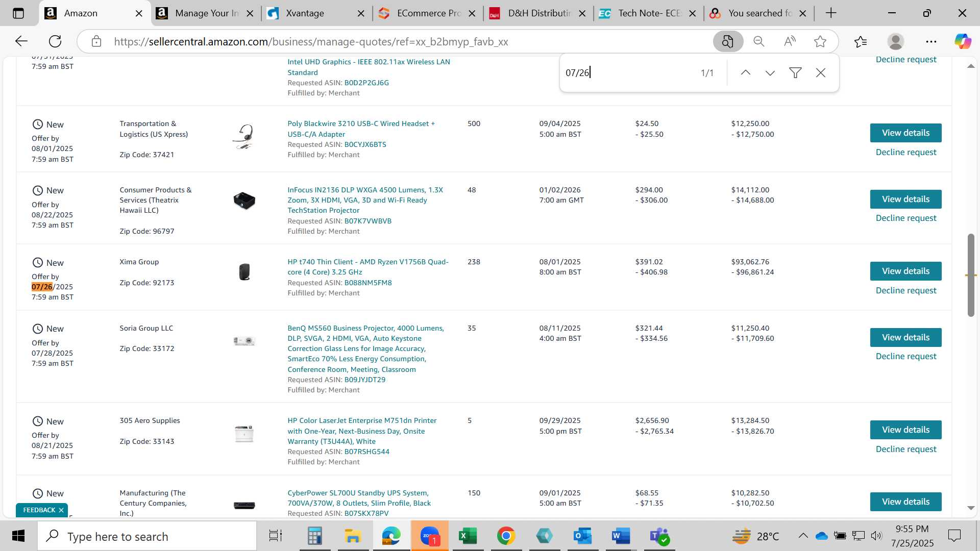Click the Poly headset product thumbnail

[x=244, y=137]
